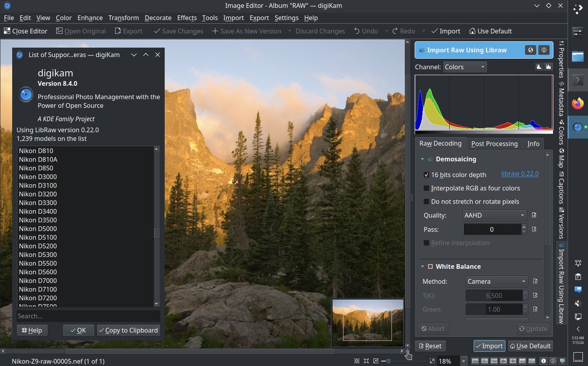This screenshot has height=366, width=588.
Task: Open the Enhance menu
Action: (x=90, y=18)
